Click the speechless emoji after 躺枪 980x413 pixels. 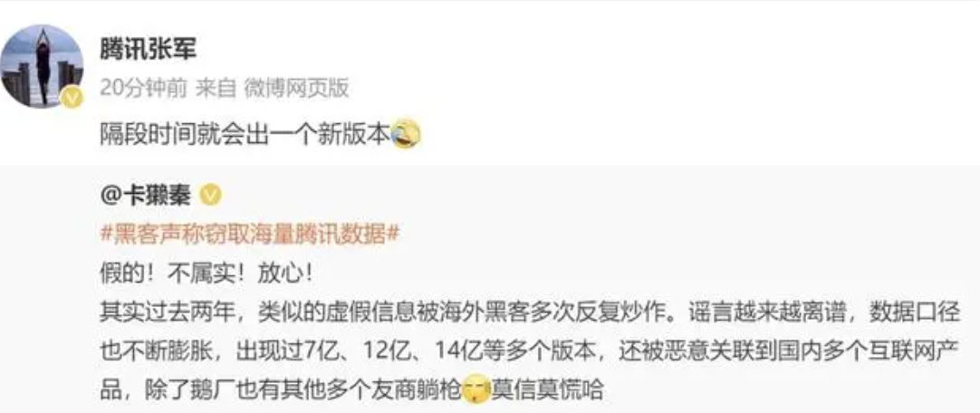pos(476,389)
